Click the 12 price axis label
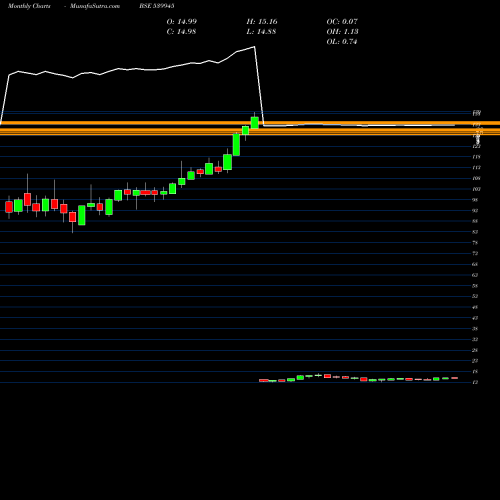Image resolution: width=500 pixels, height=500 pixels. 476,382
